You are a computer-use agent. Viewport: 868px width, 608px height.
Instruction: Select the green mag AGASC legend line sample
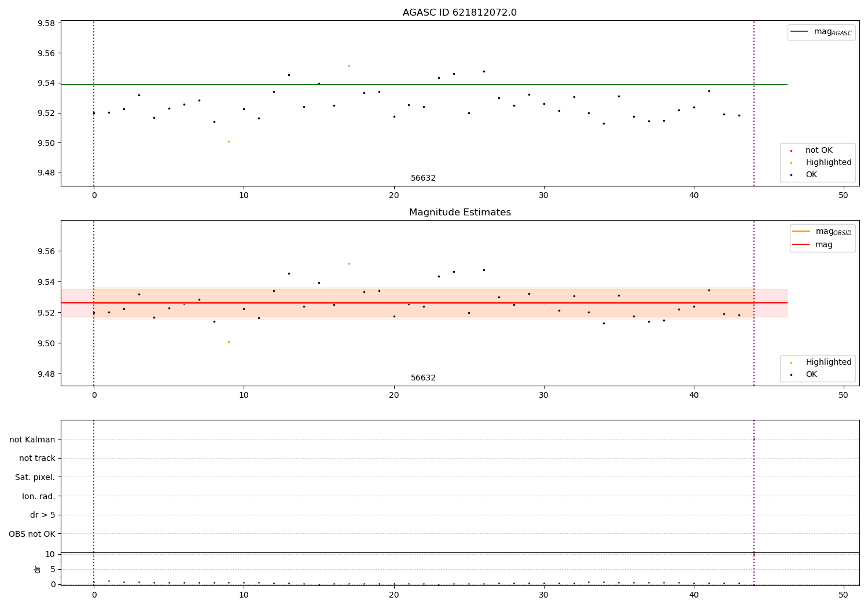pos(799,32)
